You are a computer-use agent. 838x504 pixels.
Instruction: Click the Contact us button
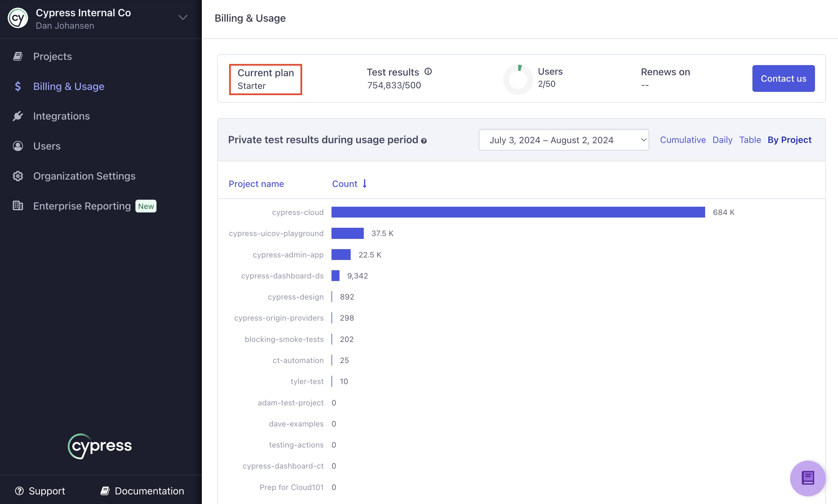tap(783, 78)
